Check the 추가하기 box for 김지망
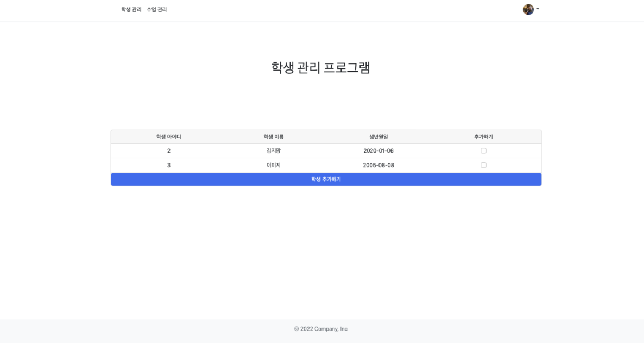The height and width of the screenshot is (343, 644). point(483,150)
